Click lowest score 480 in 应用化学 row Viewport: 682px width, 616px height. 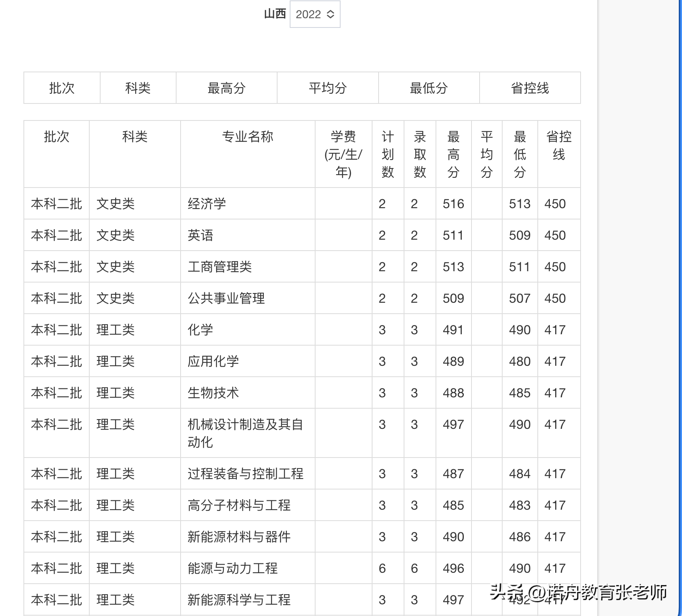520,361
